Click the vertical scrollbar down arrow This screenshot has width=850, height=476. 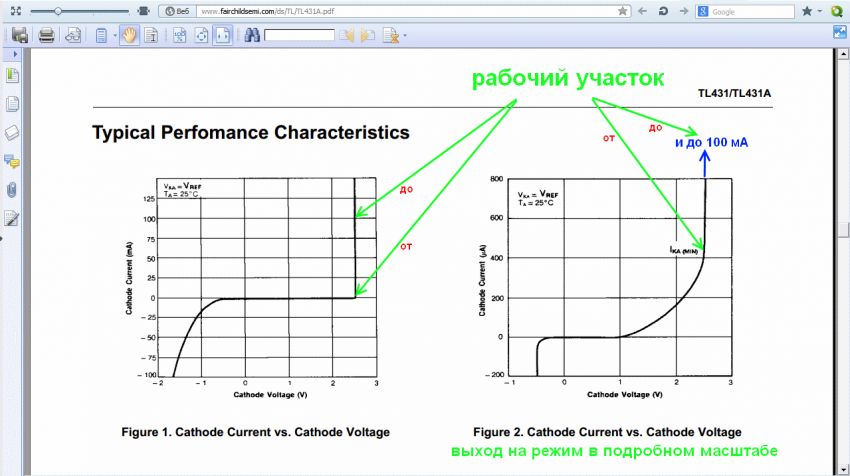tap(843, 469)
